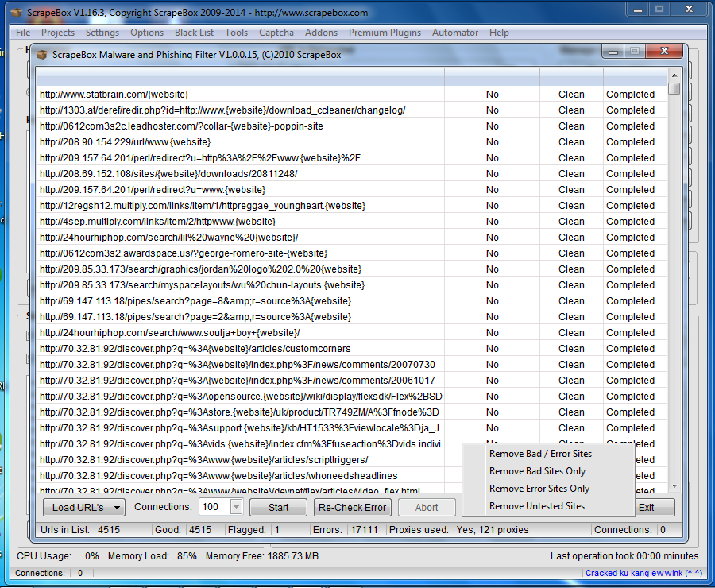Viewport: 715px width, 588px height.
Task: Click the Flagged count in the status bar
Action: (276, 530)
